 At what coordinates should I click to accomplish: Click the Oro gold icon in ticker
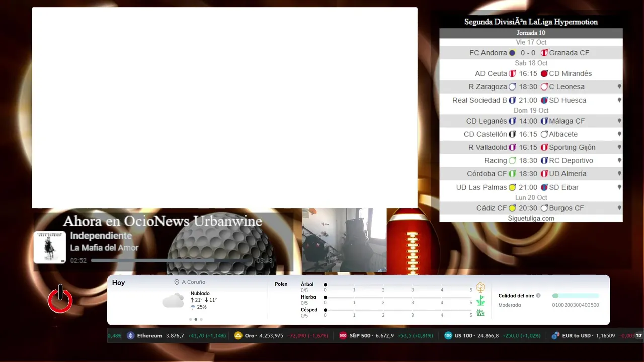[238, 336]
